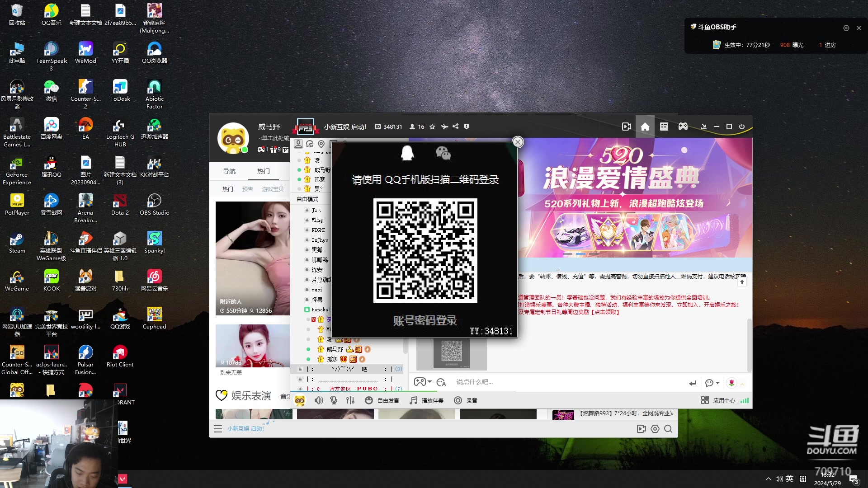
Task: Switch to the 导航 tab
Action: coord(230,171)
